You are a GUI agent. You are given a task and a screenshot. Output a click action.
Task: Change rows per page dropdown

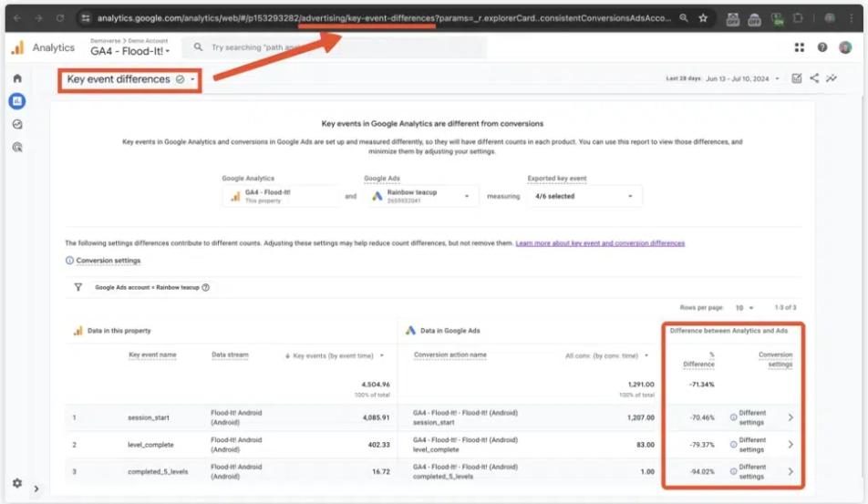744,308
